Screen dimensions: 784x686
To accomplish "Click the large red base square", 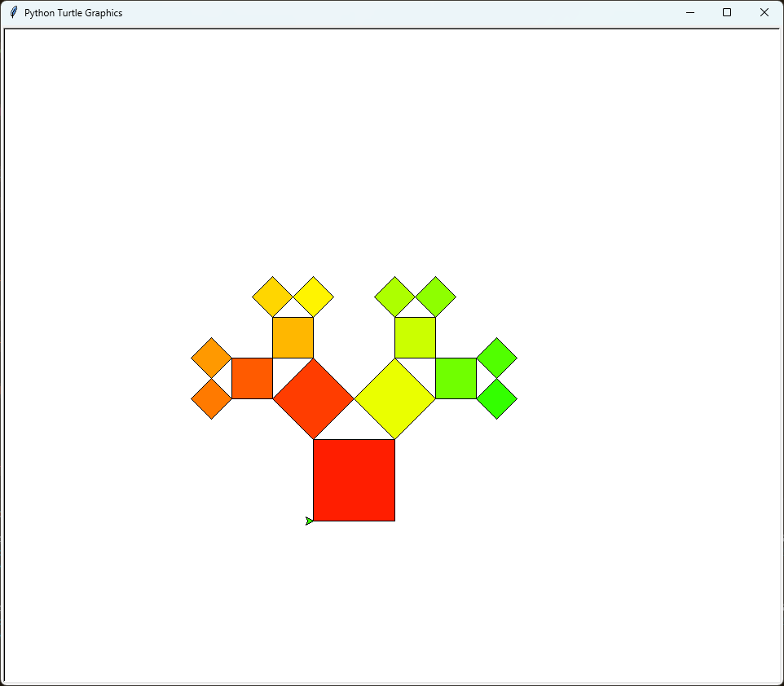I will (x=354, y=481).
